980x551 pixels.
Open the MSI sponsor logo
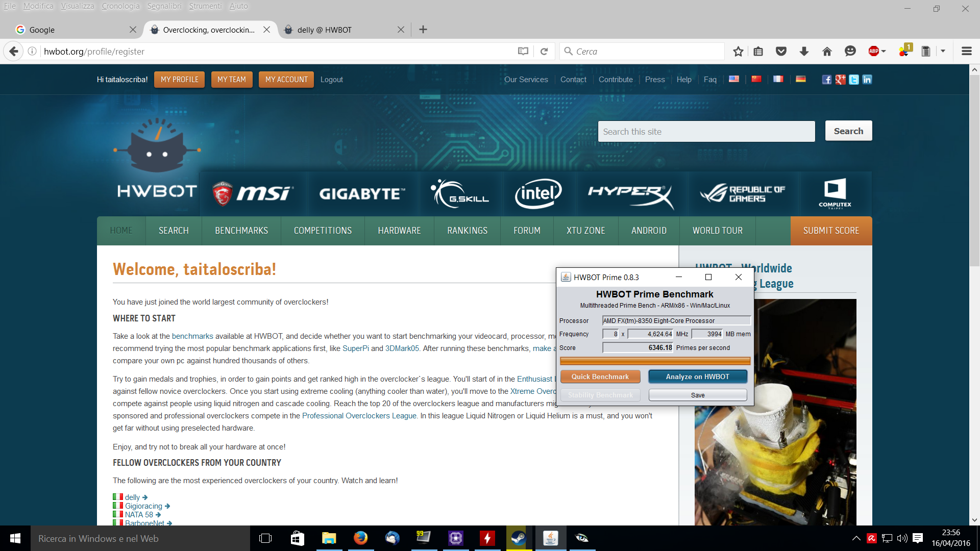(x=253, y=194)
